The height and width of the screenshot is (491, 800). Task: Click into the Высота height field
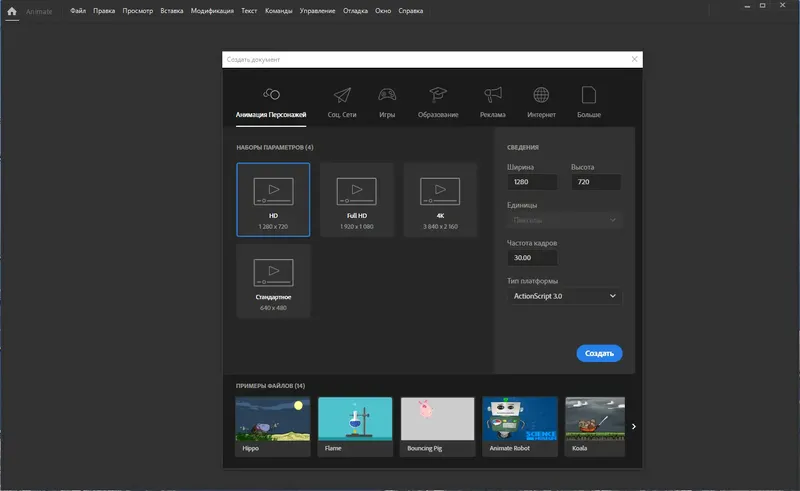(x=596, y=182)
